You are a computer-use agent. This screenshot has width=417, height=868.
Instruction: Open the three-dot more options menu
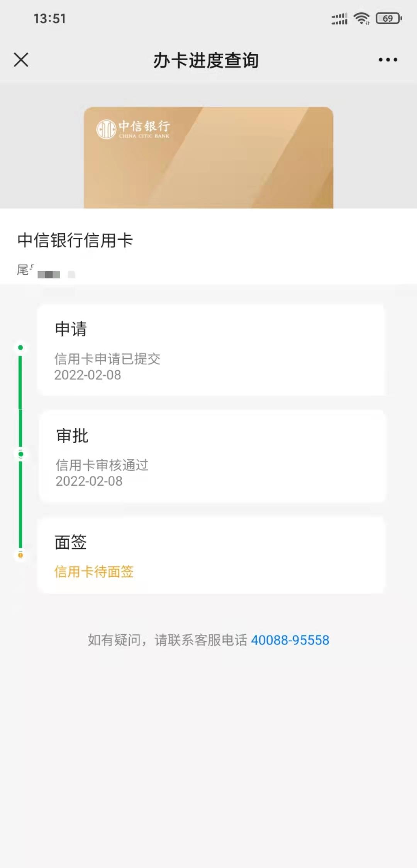388,59
